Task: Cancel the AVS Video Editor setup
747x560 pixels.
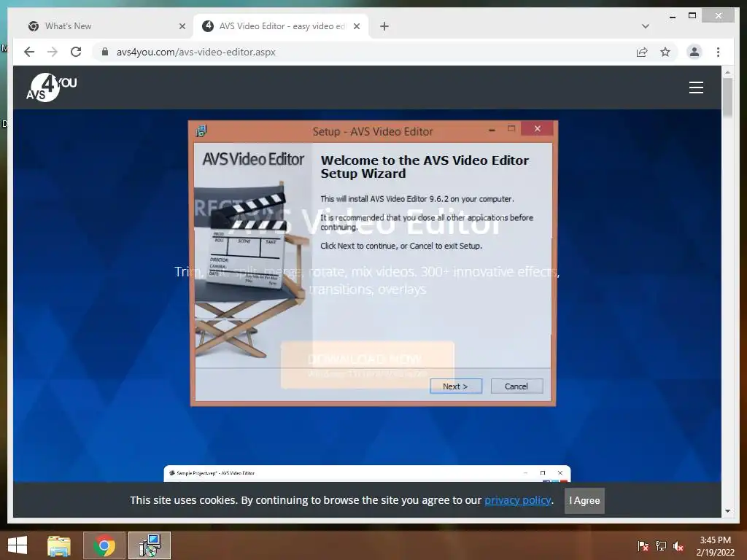Action: pyautogui.click(x=516, y=386)
